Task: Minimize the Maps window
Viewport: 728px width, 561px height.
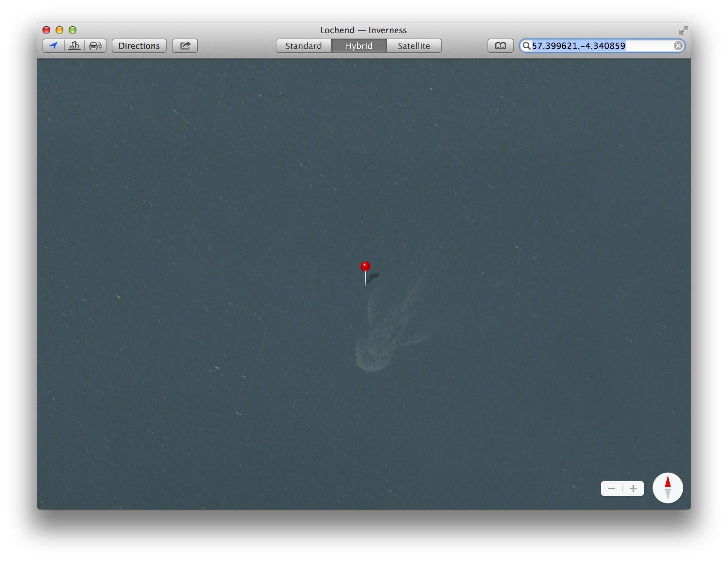Action: tap(60, 30)
